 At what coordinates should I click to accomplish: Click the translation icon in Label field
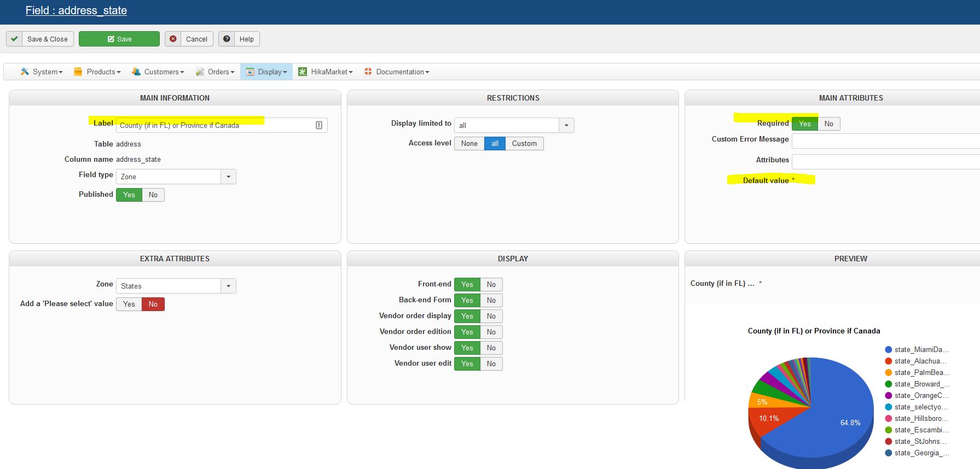pos(319,125)
